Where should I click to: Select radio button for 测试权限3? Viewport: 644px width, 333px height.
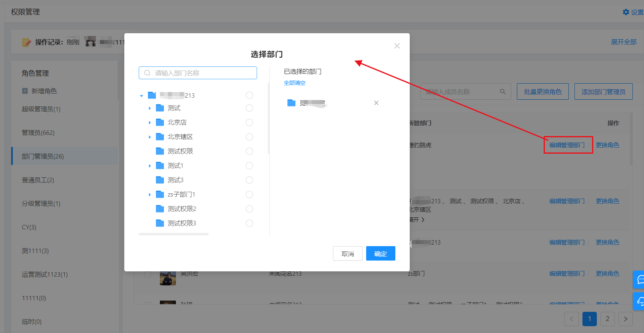point(249,223)
